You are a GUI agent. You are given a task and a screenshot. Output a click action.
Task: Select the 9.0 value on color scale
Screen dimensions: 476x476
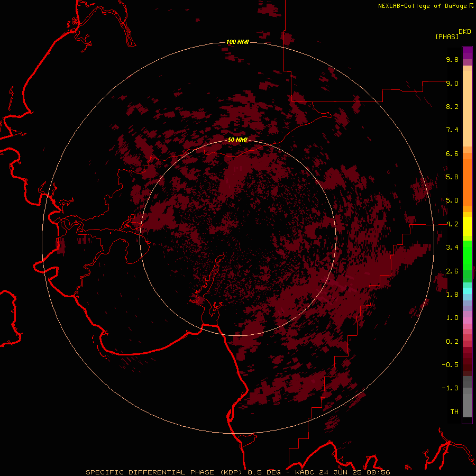452,83
